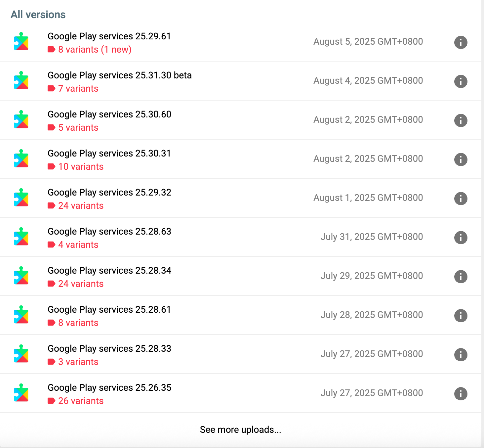
Task: Show info for version 25.26.35
Action: click(461, 394)
